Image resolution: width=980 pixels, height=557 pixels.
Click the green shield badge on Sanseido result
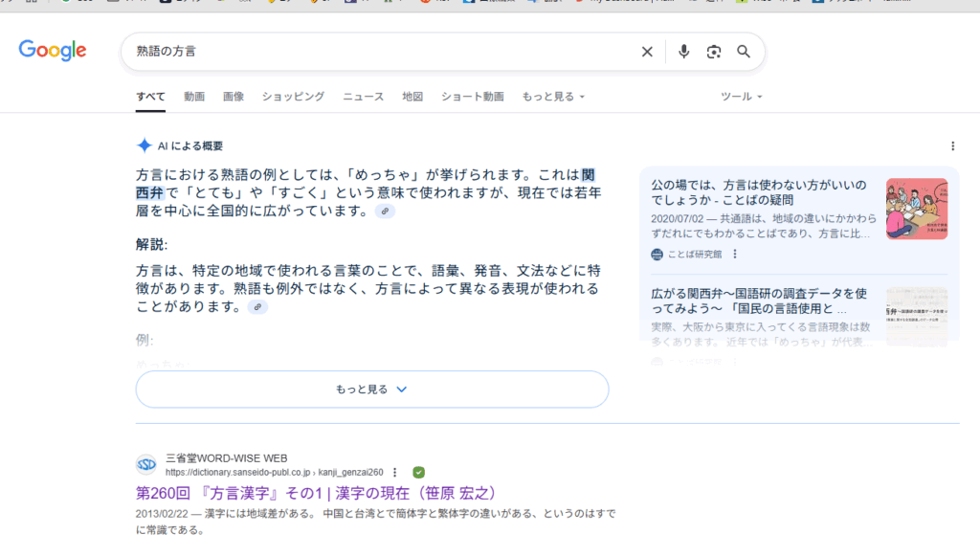[x=418, y=472]
